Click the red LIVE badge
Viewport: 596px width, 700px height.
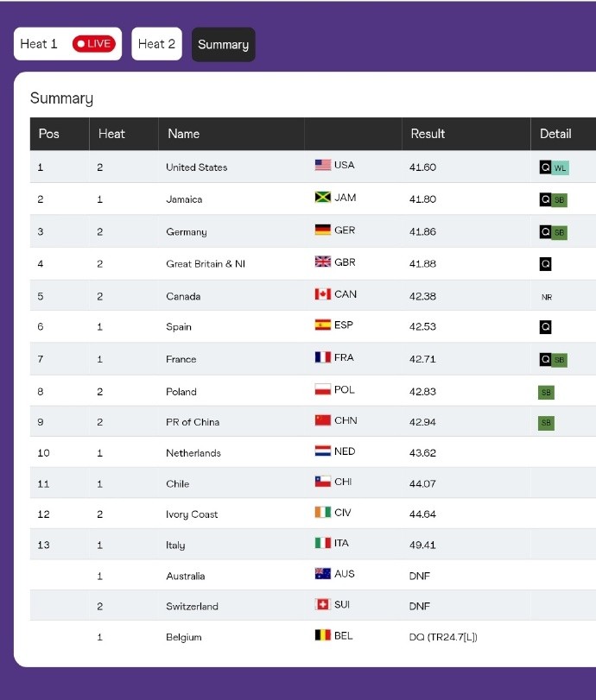pos(93,44)
